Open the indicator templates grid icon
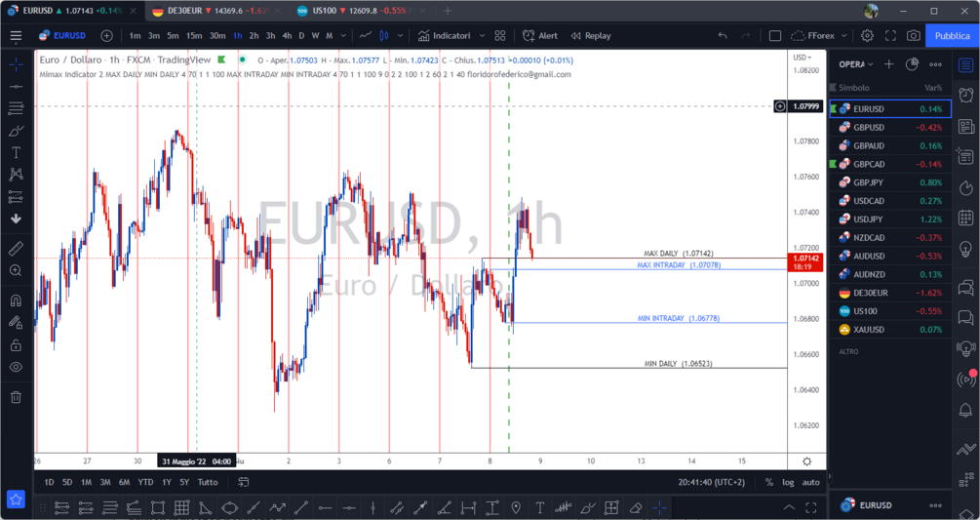 [x=500, y=36]
